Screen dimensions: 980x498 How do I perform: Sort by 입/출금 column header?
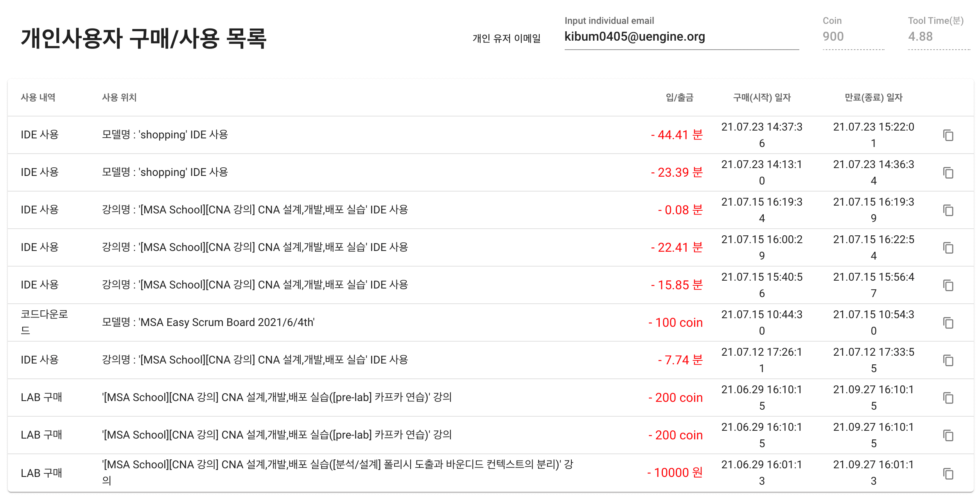click(680, 97)
